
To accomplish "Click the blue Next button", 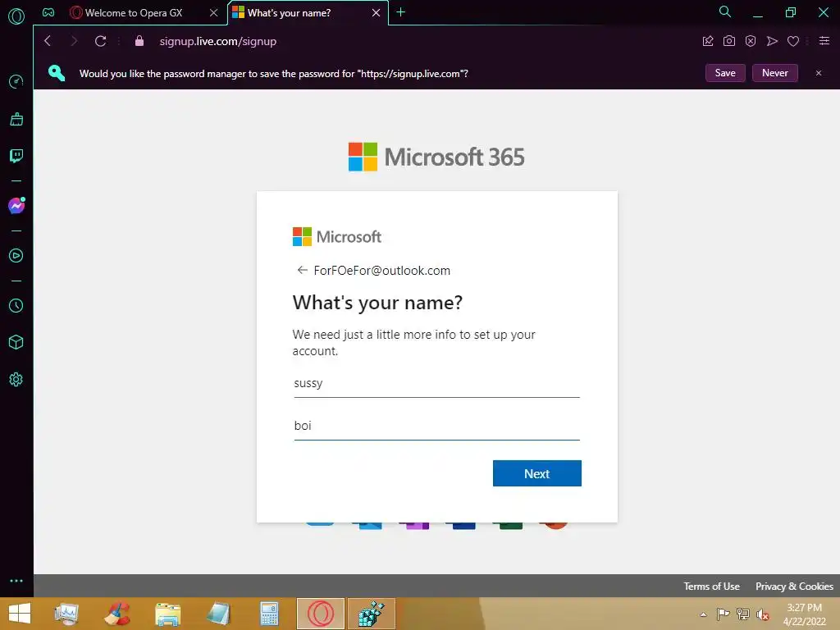I will click(x=536, y=473).
